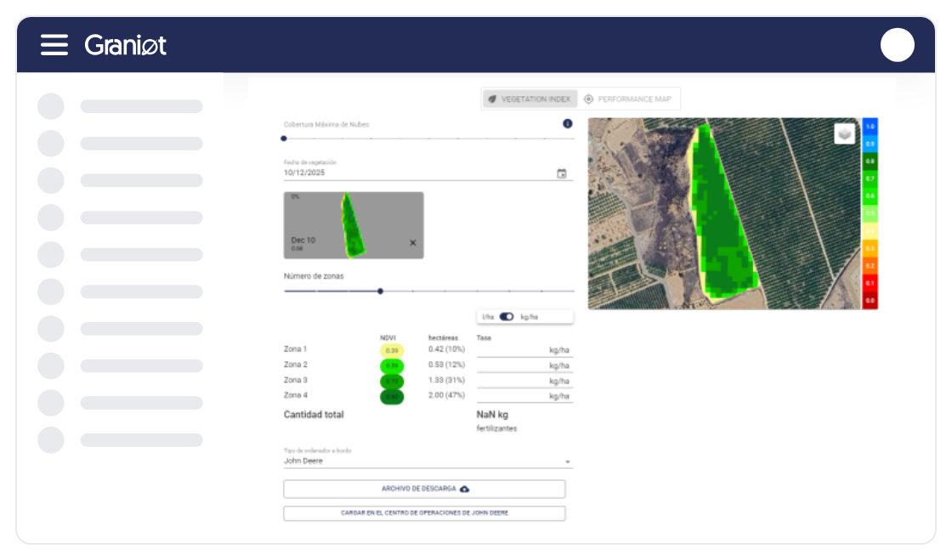Switch to the Vegetation Index tab
This screenshot has width=952, height=560.
point(530,99)
